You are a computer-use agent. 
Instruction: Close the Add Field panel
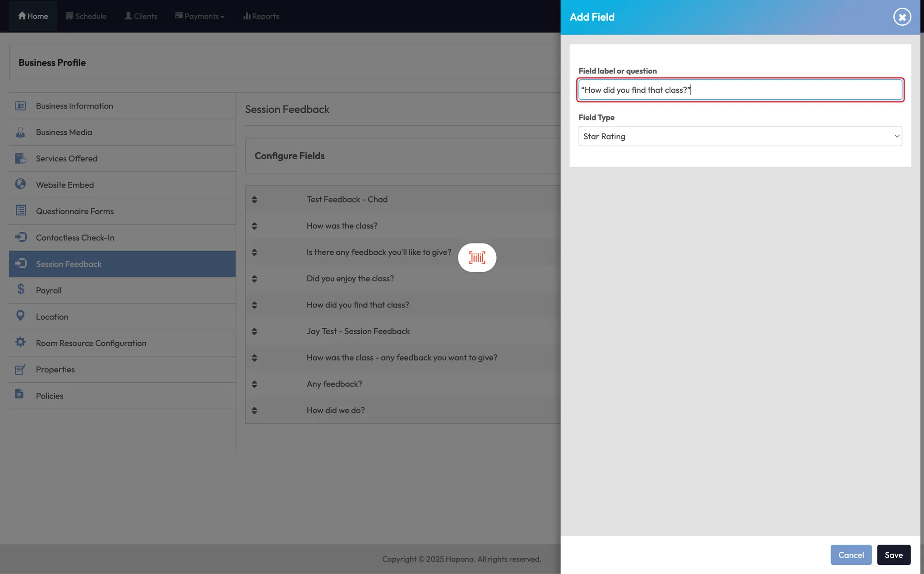[902, 17]
